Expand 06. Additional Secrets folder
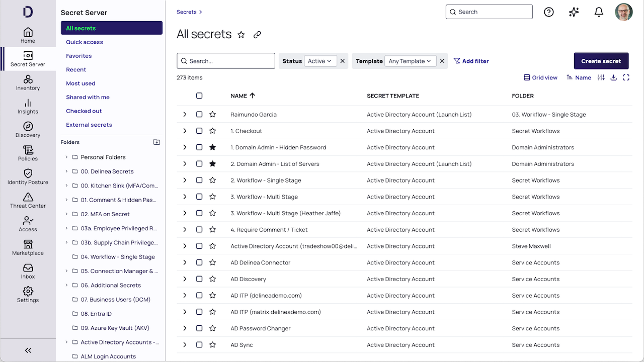The width and height of the screenshot is (644, 362). 66,285
